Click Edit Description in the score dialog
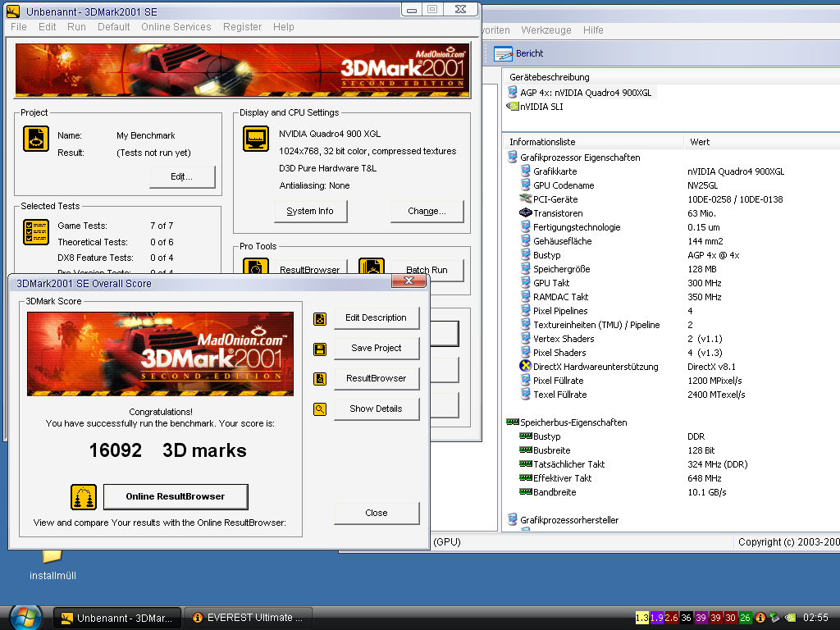Screen dimensions: 840x630 coord(376,317)
